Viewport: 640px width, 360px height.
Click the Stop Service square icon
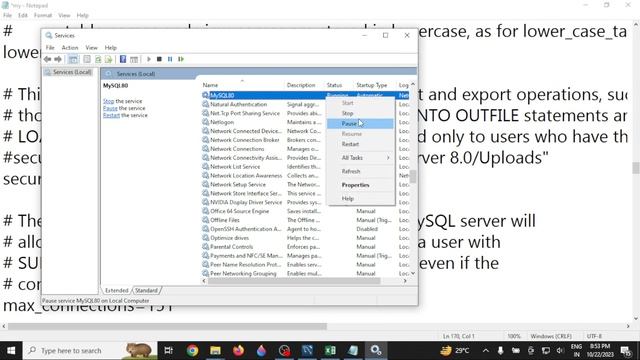(x=159, y=59)
